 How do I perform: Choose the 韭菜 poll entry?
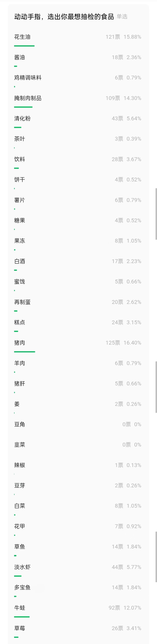point(19,445)
